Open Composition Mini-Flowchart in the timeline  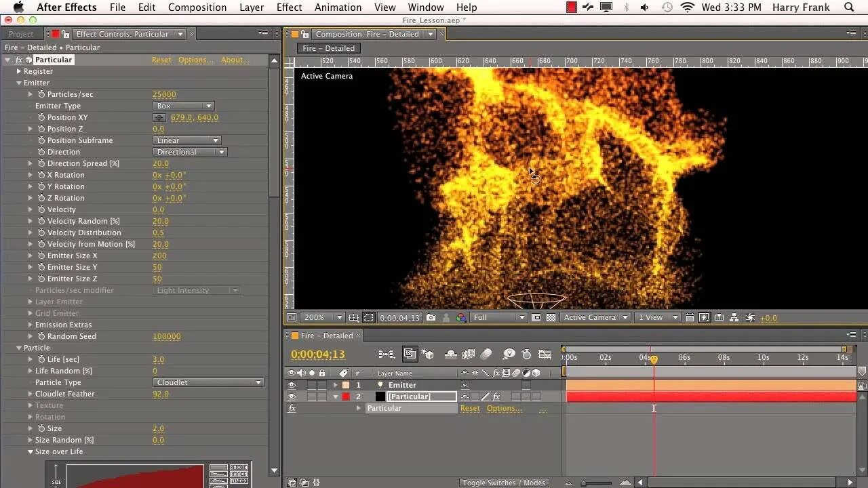(x=387, y=354)
